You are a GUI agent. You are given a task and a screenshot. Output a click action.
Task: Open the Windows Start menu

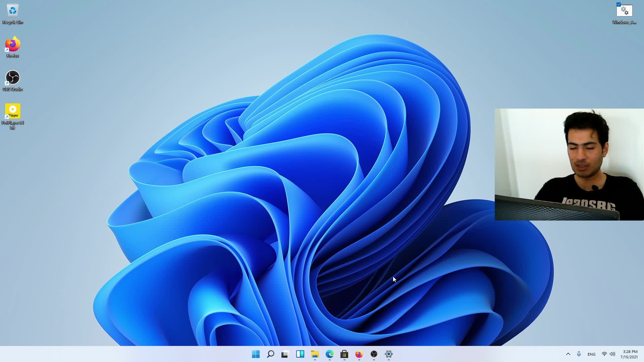[256, 354]
